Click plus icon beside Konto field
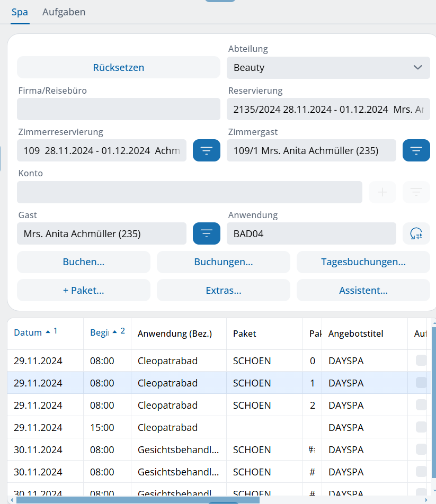 (382, 192)
